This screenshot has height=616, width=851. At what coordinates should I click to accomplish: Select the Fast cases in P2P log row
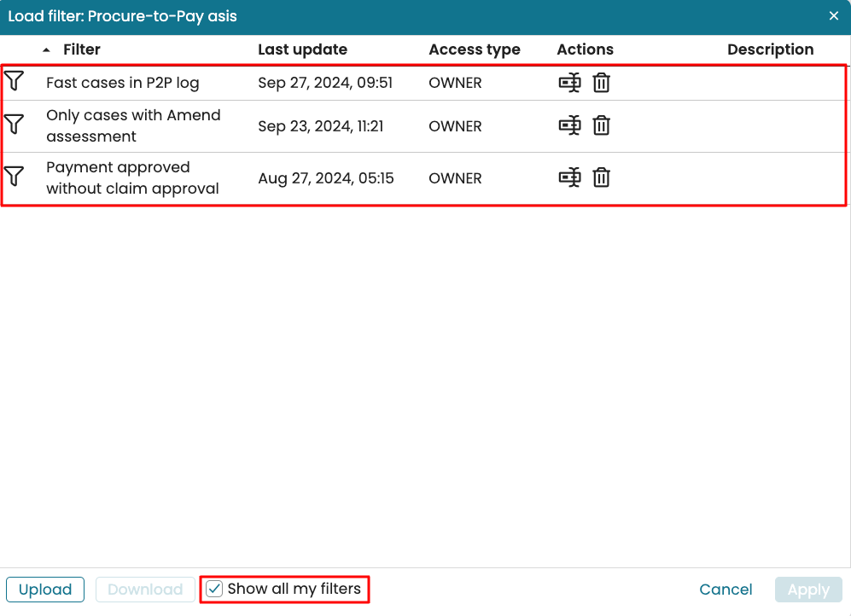(x=122, y=83)
